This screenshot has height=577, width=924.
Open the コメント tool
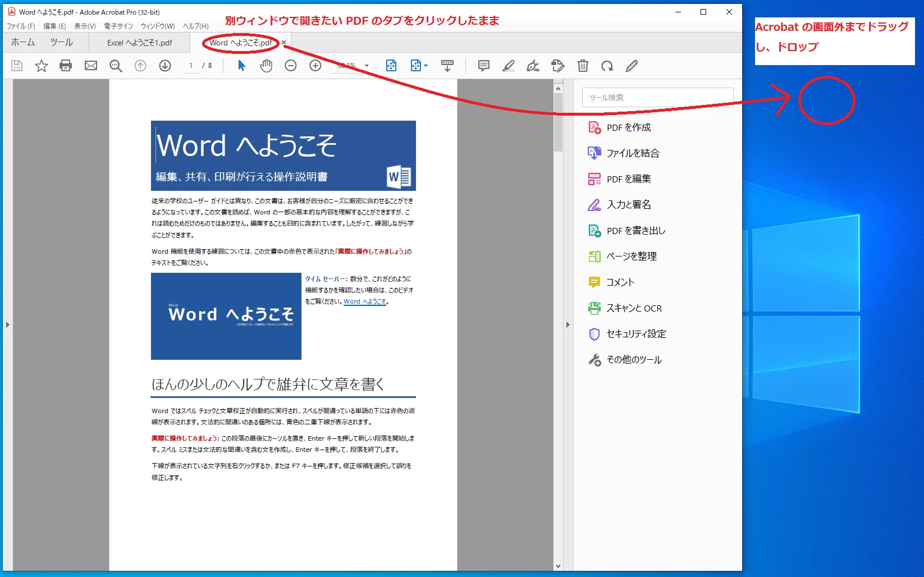point(611,282)
